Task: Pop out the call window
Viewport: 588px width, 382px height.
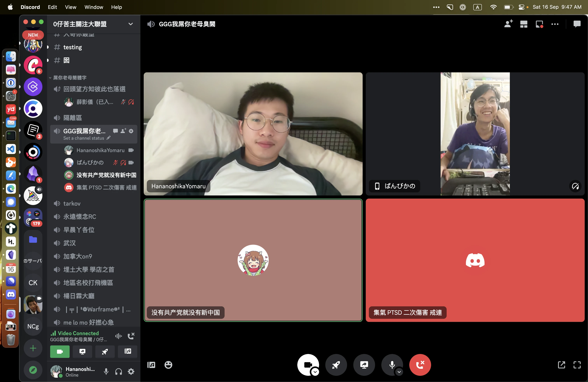Action: 561,365
